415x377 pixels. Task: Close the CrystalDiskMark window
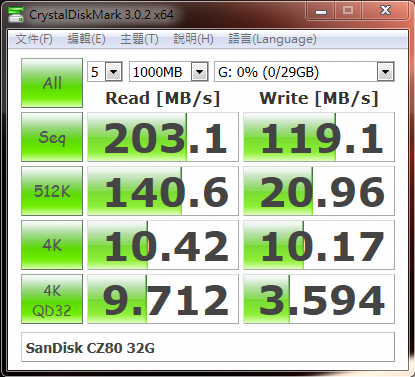[x=385, y=11]
